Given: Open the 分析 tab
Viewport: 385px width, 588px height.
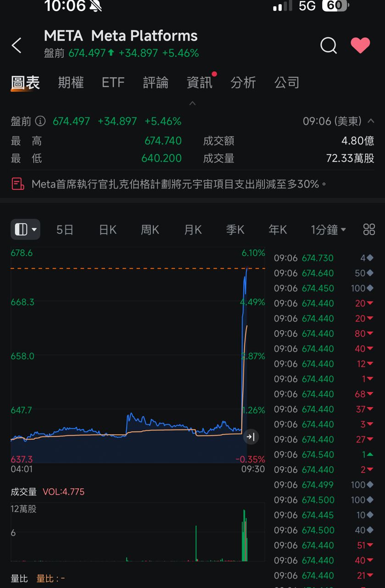Looking at the screenshot, I should tap(243, 83).
